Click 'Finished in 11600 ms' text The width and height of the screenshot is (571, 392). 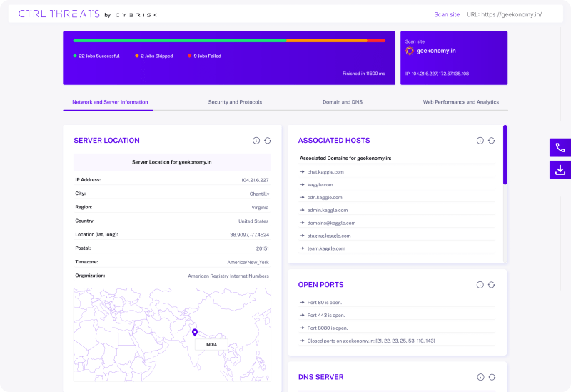point(363,74)
